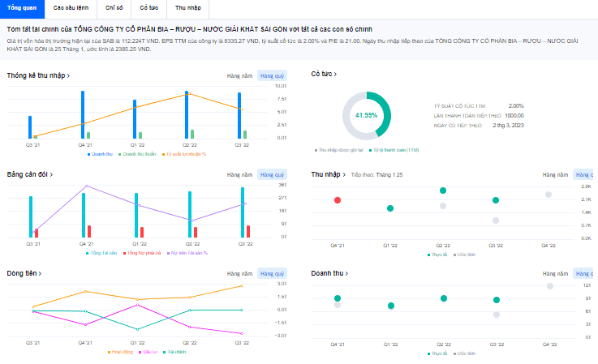Expand the Thu nhập chart section

(328, 174)
